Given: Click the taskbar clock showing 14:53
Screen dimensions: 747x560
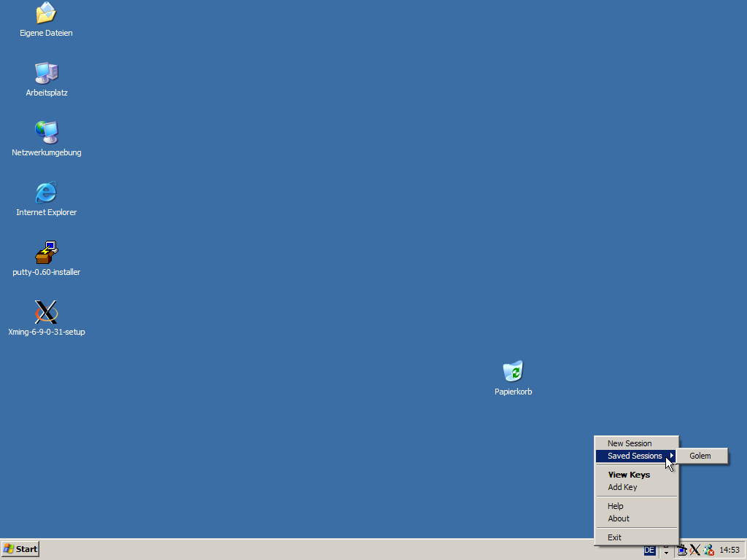Looking at the screenshot, I should [x=729, y=550].
